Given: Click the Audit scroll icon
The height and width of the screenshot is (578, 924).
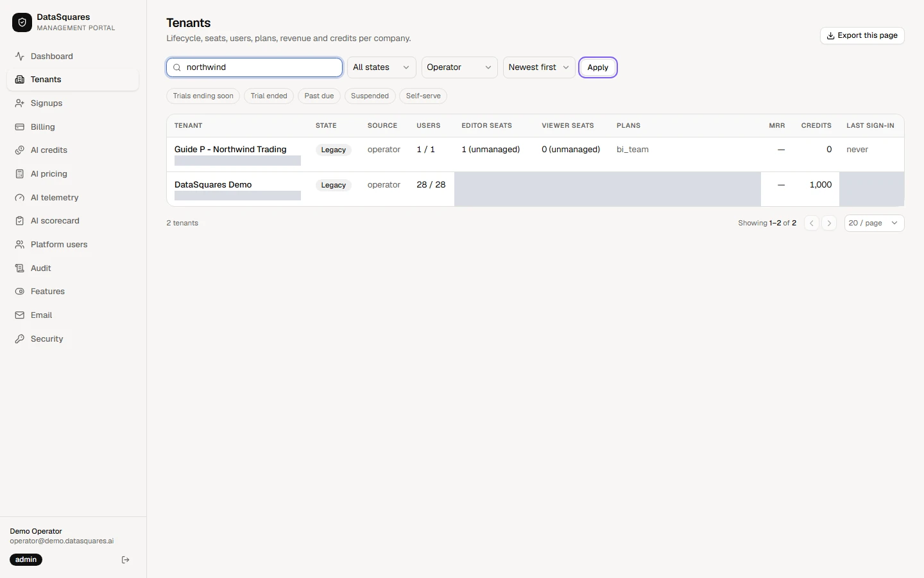Looking at the screenshot, I should coord(20,268).
